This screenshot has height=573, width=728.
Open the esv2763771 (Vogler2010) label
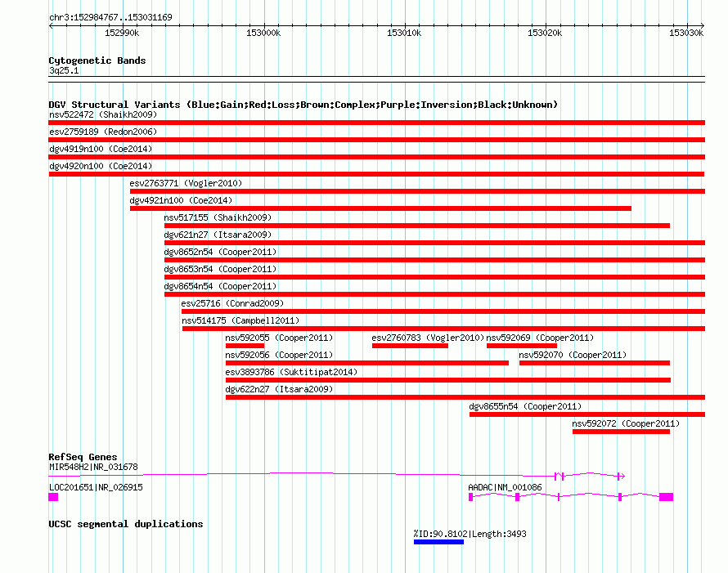[x=186, y=183]
